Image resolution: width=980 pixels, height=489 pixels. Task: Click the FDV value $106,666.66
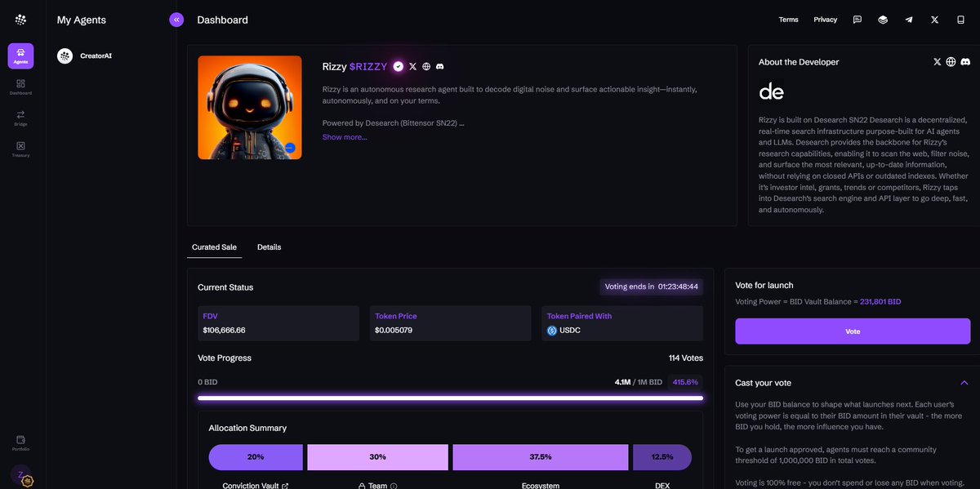[224, 330]
